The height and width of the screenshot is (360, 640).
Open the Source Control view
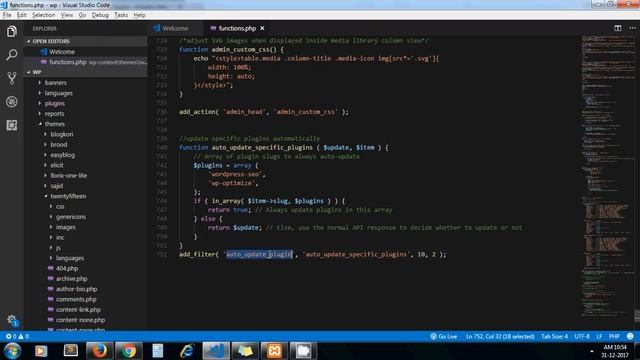(x=11, y=78)
